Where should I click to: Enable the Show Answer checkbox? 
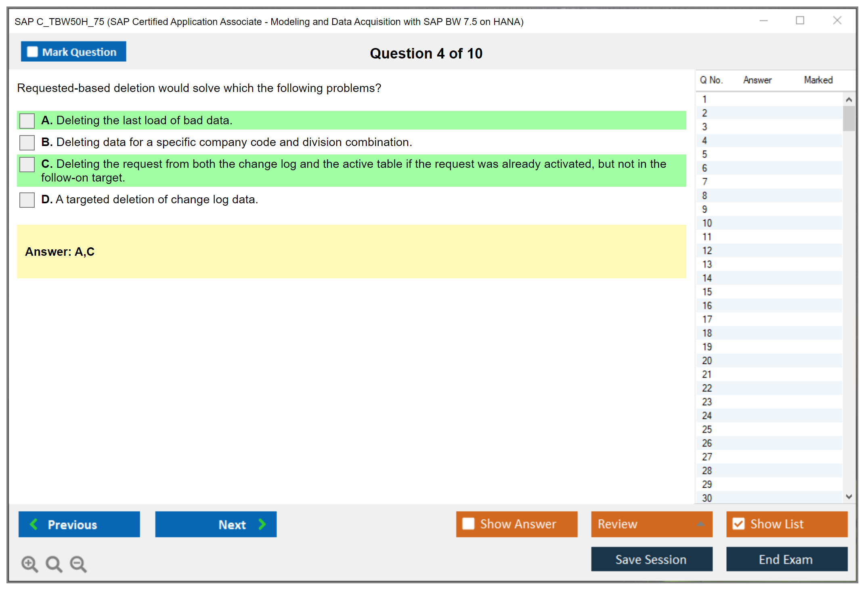pos(468,524)
